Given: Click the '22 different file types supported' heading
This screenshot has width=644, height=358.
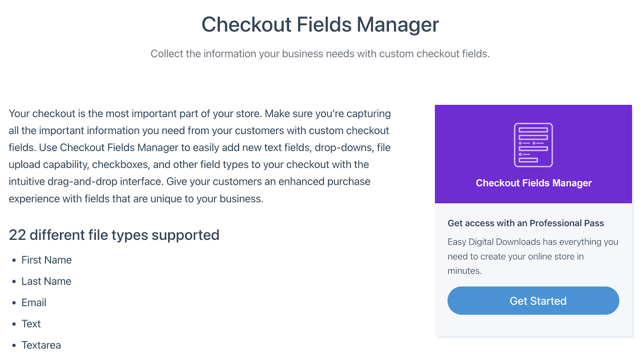Looking at the screenshot, I should click(x=114, y=235).
